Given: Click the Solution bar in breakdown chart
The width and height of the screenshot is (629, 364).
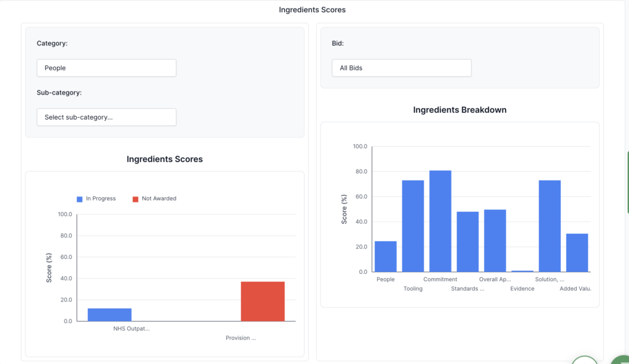Looking at the screenshot, I should (550, 226).
